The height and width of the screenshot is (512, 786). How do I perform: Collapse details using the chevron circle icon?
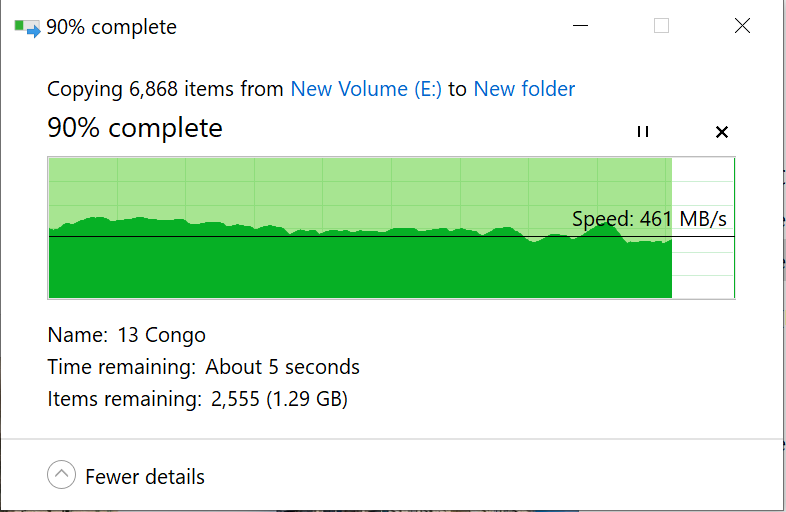click(61, 476)
